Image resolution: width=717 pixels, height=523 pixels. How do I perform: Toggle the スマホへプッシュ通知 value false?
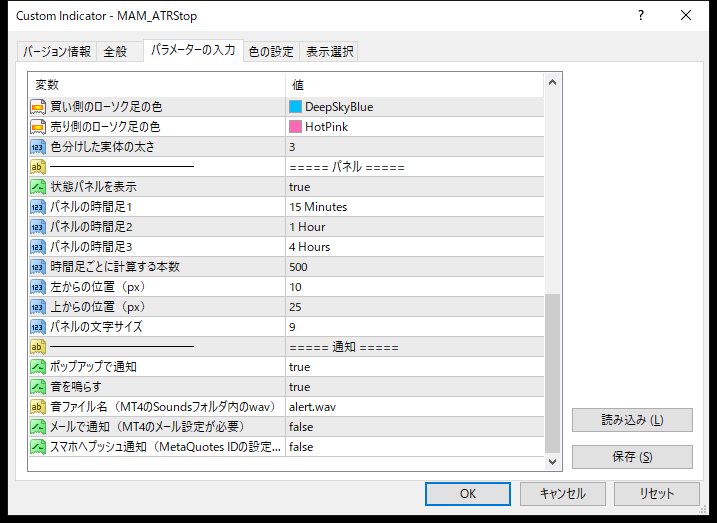click(415, 447)
